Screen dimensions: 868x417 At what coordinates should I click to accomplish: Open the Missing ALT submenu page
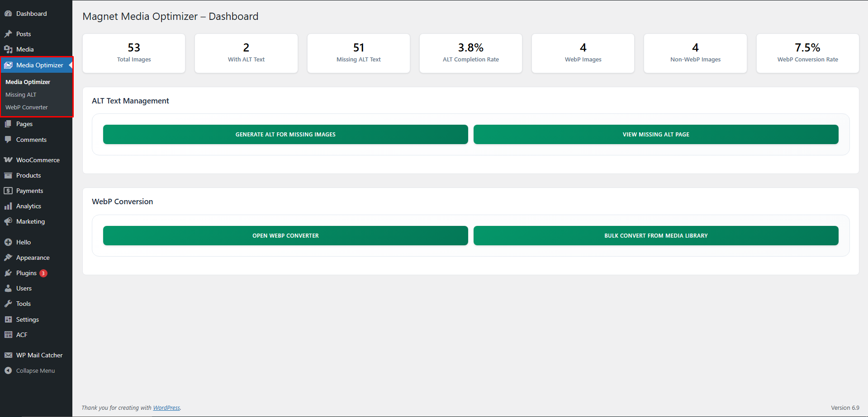tap(21, 94)
